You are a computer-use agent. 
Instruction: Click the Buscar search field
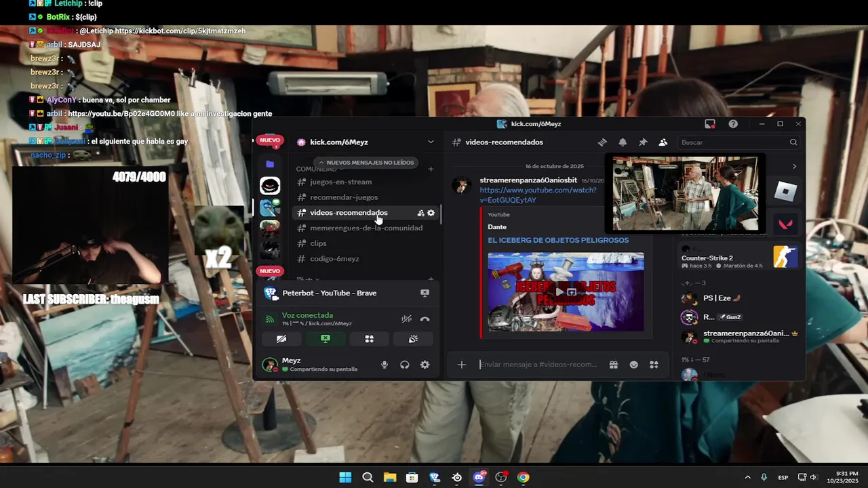coord(738,142)
